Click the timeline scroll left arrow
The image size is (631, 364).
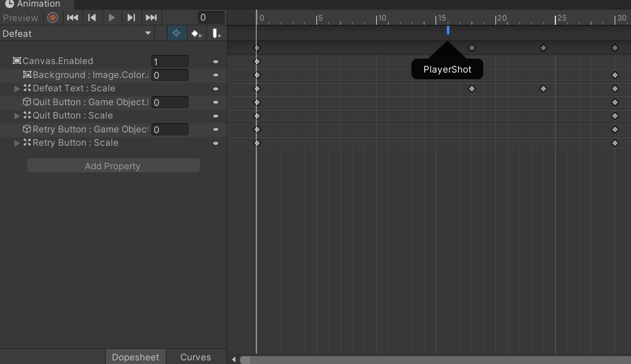click(x=234, y=359)
